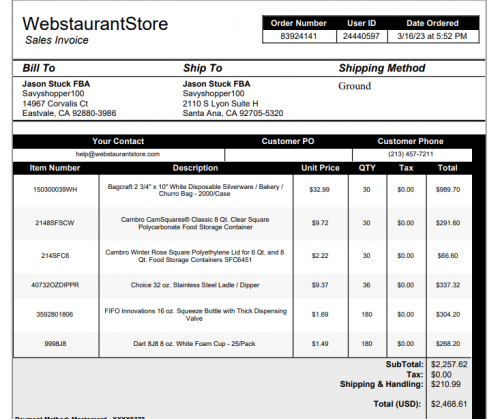Select quantity 36 in Ladle row
500x419 pixels.
pos(366,285)
